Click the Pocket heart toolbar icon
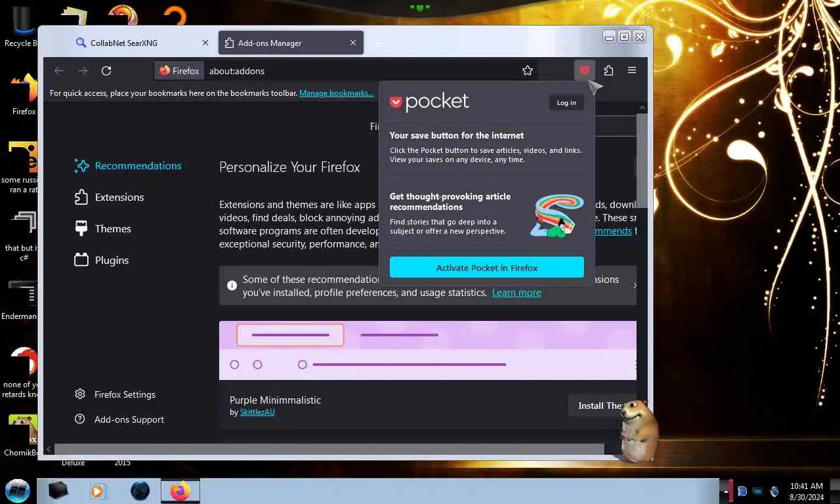840x504 pixels. (584, 70)
